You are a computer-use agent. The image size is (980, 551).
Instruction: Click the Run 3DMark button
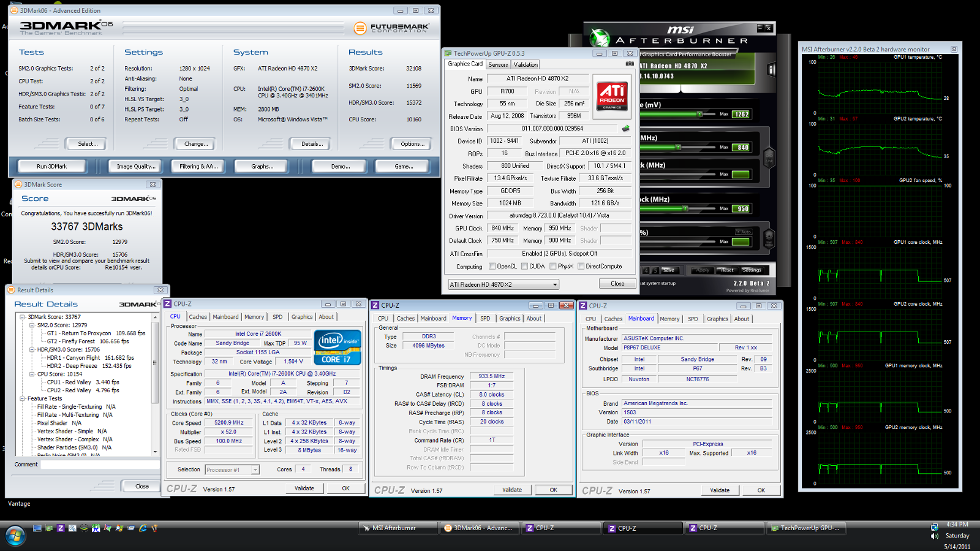click(51, 166)
